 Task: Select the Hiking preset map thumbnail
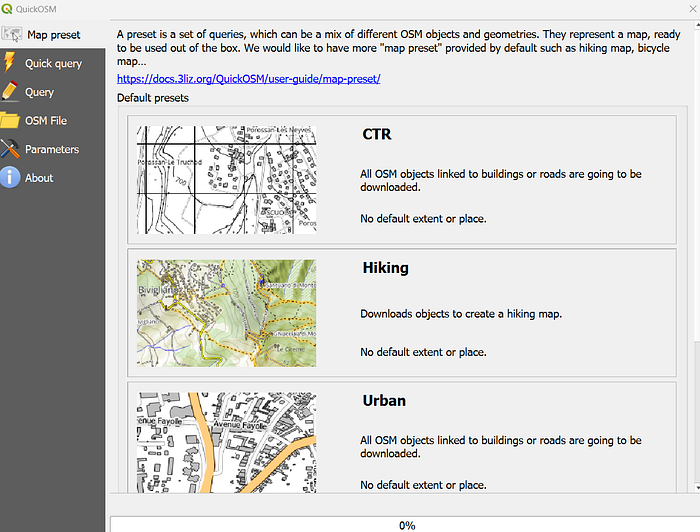pyautogui.click(x=226, y=313)
